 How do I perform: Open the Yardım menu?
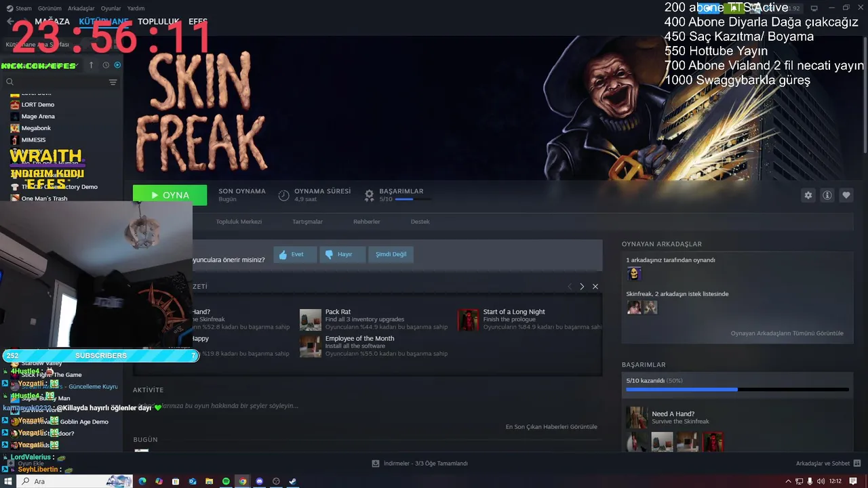136,8
